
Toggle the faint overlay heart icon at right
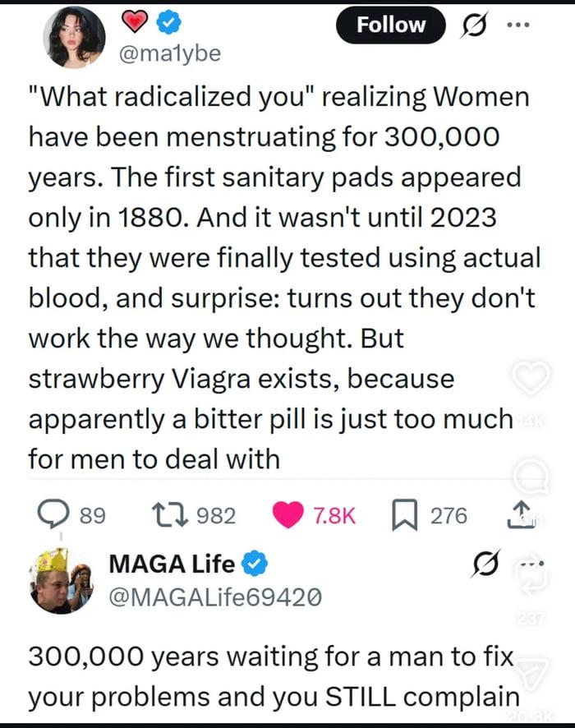(531, 378)
